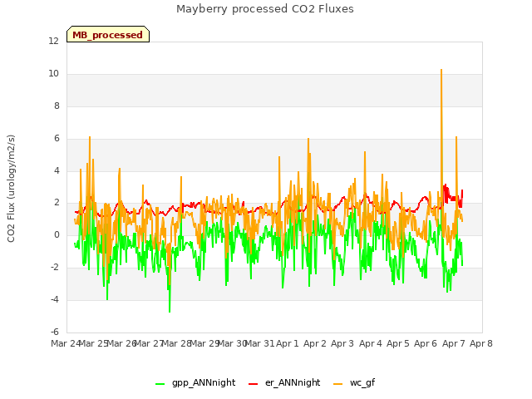Click the y-axis tick label 6
This screenshot has height=399, width=532.
point(57,139)
